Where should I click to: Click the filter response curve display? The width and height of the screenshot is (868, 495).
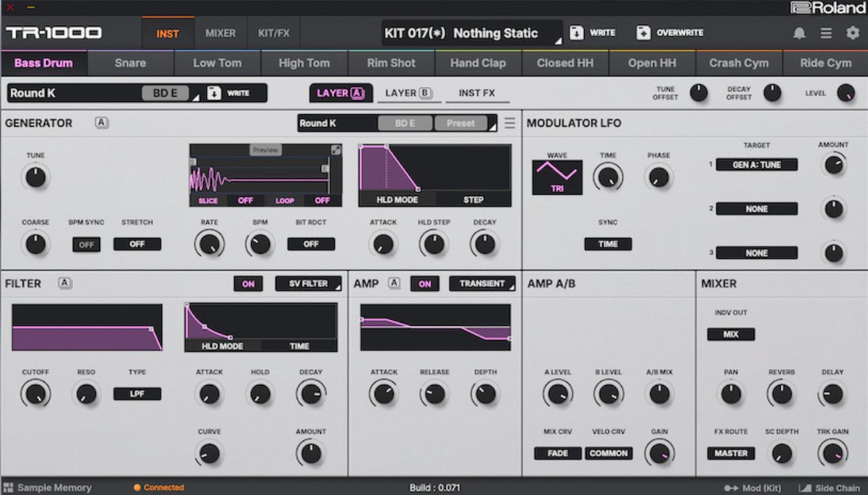[87, 327]
